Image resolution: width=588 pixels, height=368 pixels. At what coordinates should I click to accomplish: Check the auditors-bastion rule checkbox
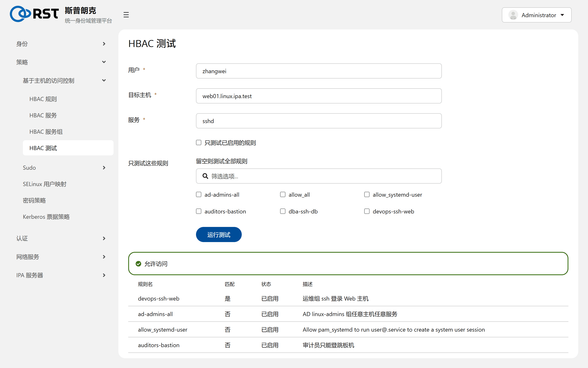click(x=199, y=211)
